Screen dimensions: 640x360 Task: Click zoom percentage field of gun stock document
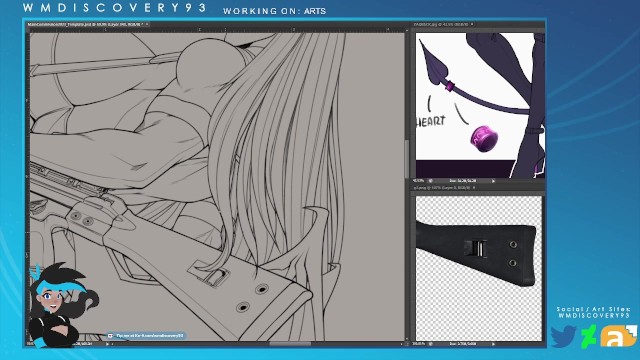click(x=419, y=344)
